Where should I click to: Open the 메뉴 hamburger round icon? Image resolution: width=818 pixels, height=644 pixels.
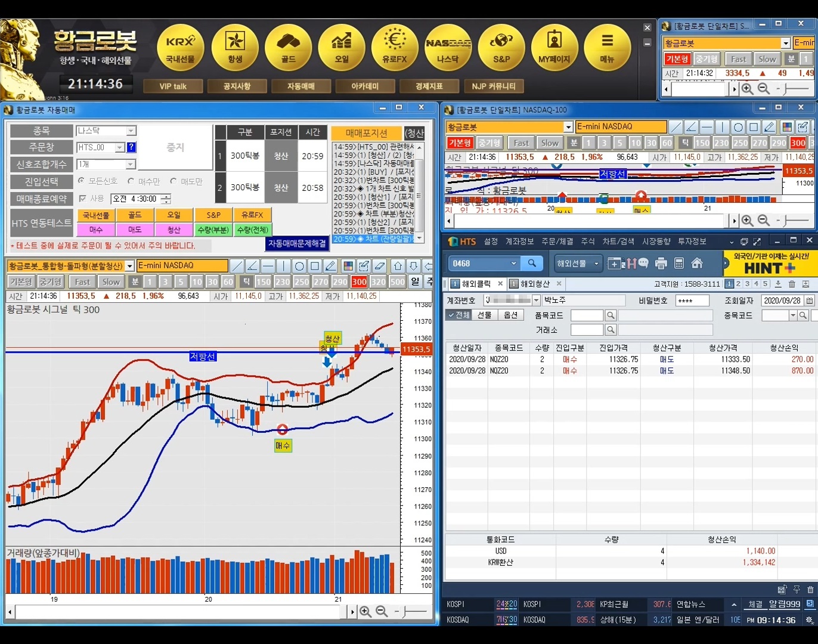(608, 48)
